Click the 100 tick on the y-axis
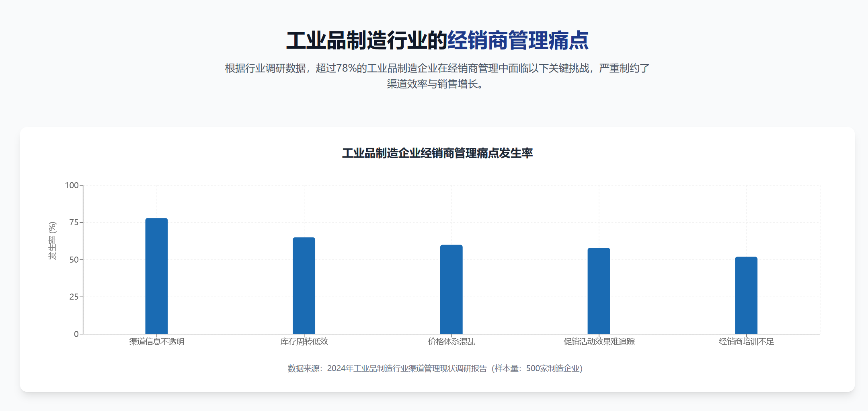Image resolution: width=868 pixels, height=411 pixels. 72,185
